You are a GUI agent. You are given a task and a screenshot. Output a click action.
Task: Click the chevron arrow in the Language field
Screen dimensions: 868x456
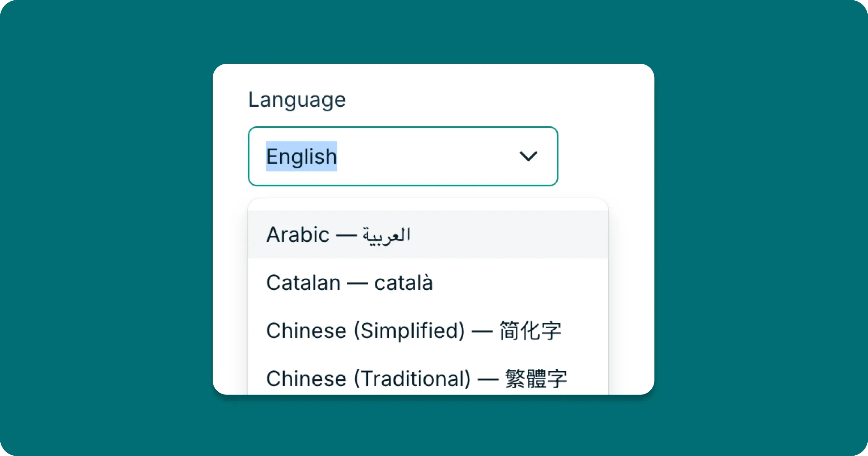(528, 156)
